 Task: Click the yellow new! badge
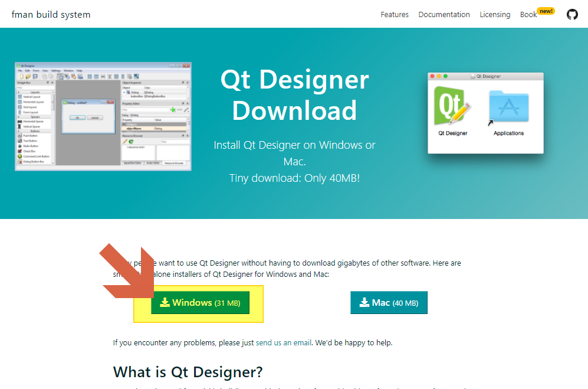coord(546,11)
